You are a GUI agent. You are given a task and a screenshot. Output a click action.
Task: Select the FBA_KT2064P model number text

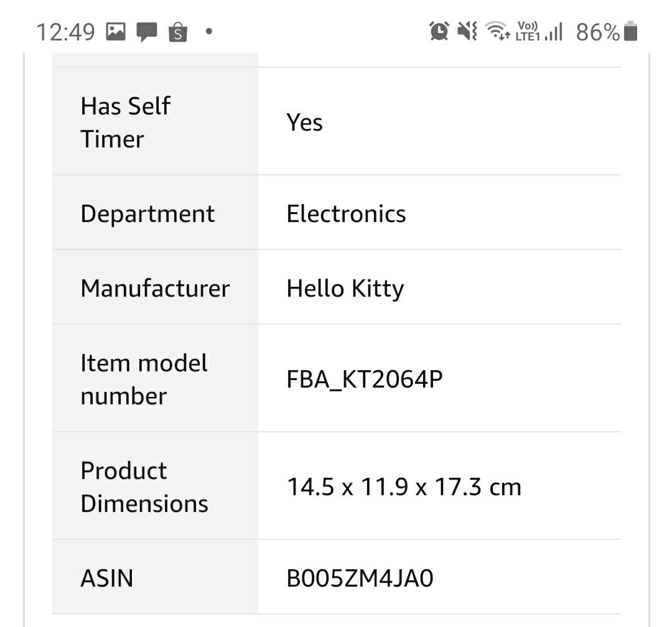pos(365,379)
